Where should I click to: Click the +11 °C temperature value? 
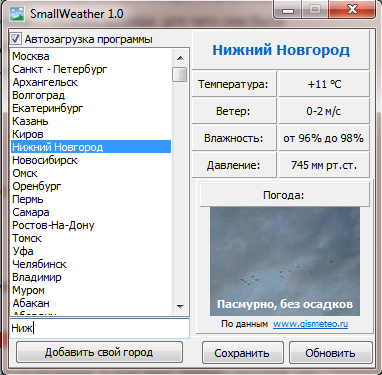[x=324, y=84]
